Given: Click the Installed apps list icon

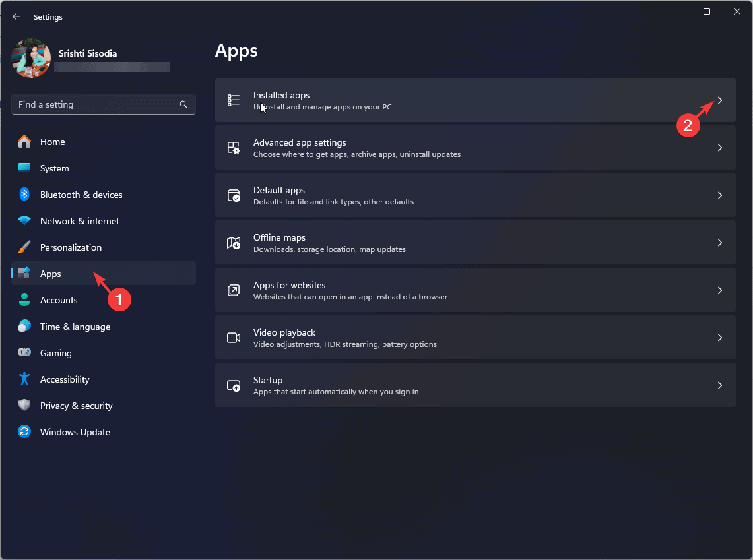Looking at the screenshot, I should (x=233, y=100).
